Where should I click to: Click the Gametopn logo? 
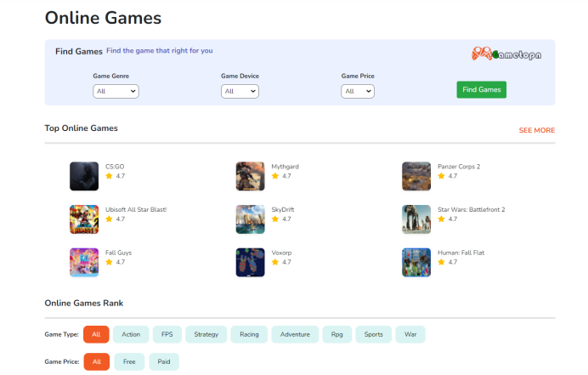click(506, 54)
